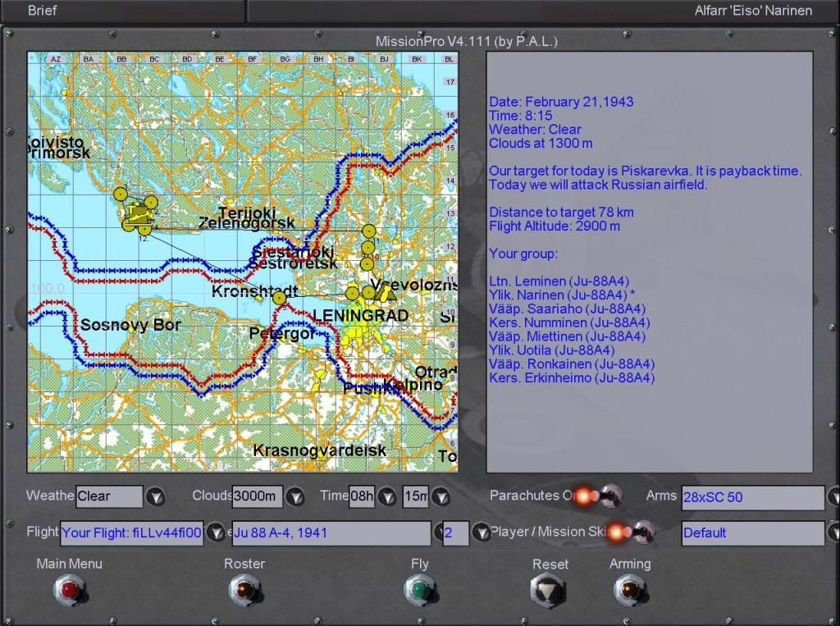Click the skin field showing Default
840x626 pixels.
click(752, 533)
